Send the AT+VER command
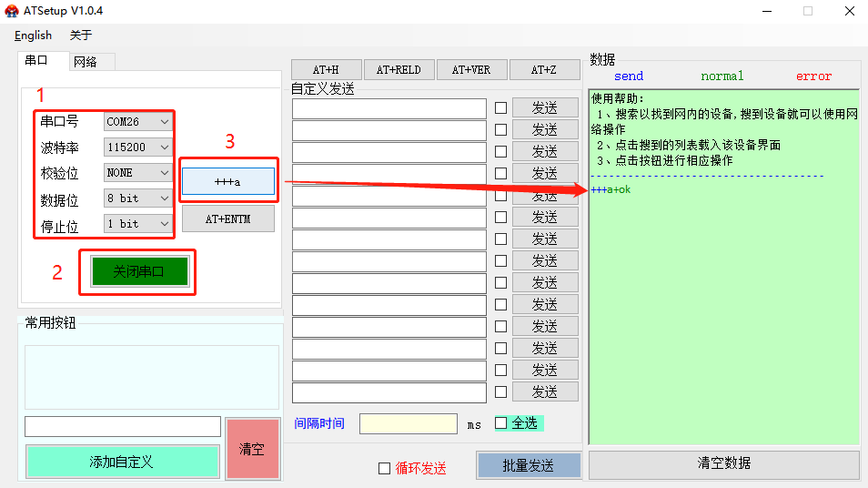 [x=471, y=70]
